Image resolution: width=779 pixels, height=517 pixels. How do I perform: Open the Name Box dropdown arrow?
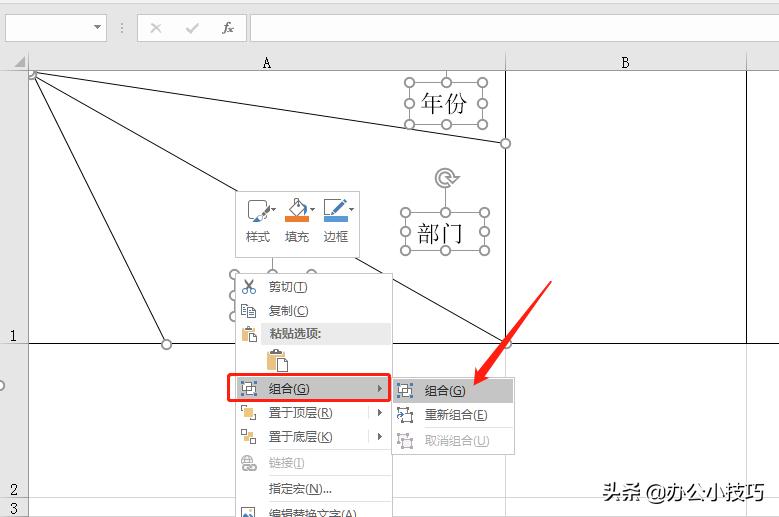pos(97,27)
